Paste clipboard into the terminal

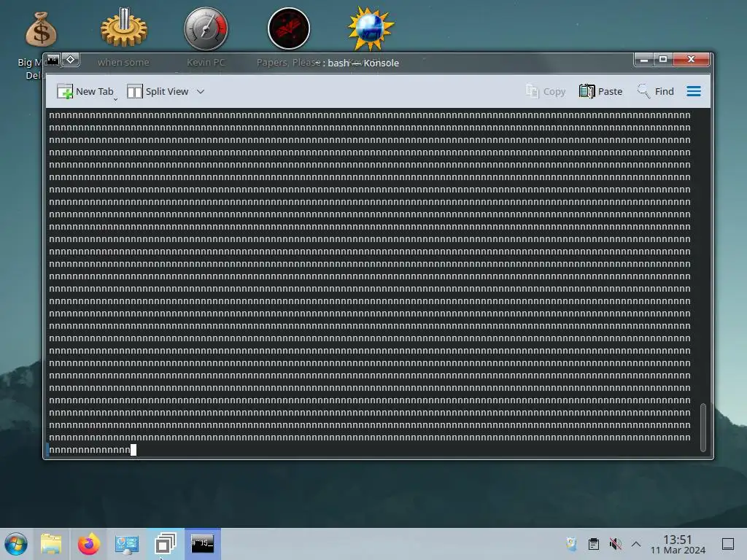tap(601, 91)
